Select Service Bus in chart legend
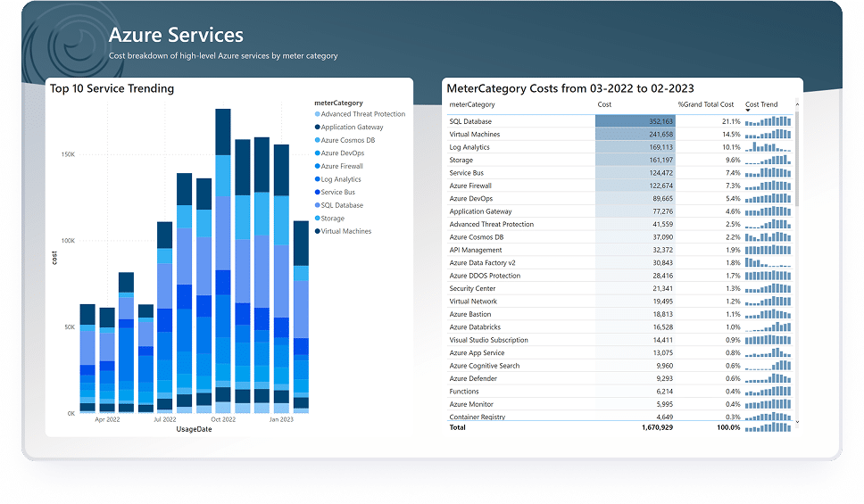Screen dimensions: 864x504 (335, 193)
